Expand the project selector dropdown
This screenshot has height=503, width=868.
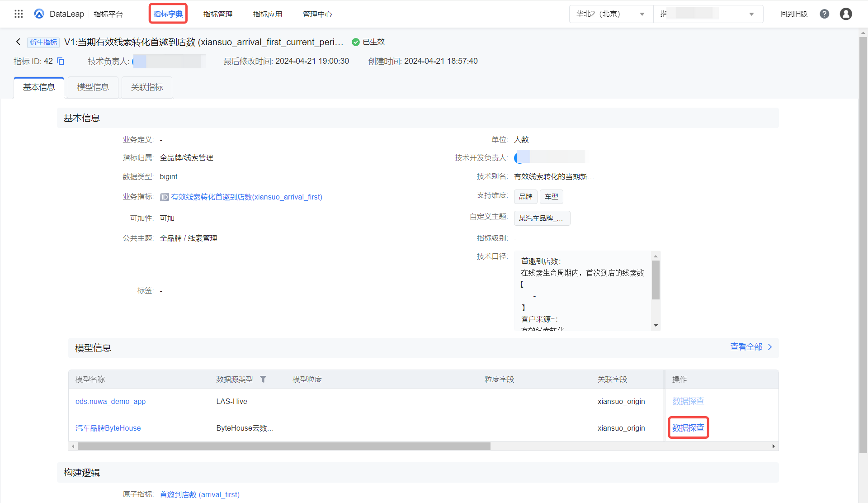point(708,14)
